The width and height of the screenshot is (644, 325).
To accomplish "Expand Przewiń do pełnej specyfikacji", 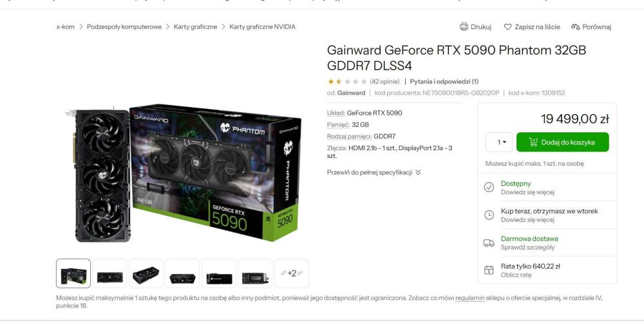I will [374, 172].
